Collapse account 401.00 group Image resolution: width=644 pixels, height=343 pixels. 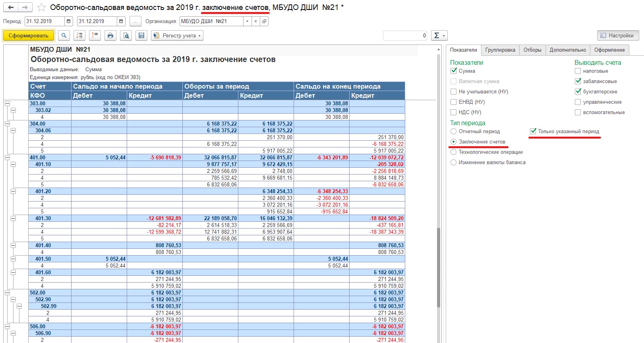click(7, 157)
